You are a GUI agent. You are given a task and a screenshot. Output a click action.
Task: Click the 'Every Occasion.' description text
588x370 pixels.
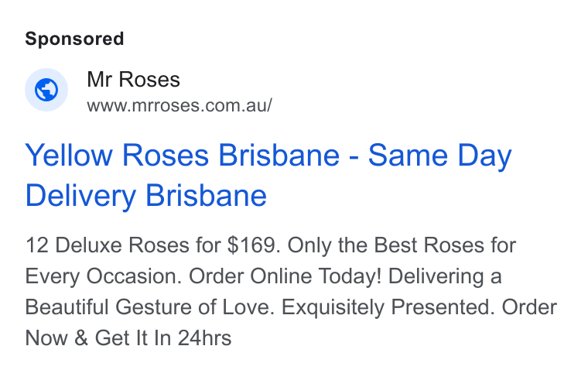[x=104, y=276]
